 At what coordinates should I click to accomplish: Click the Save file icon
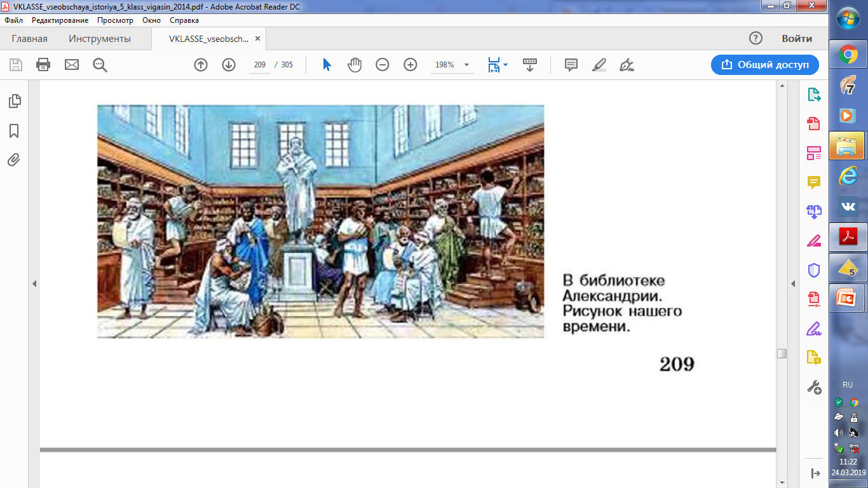coord(15,64)
